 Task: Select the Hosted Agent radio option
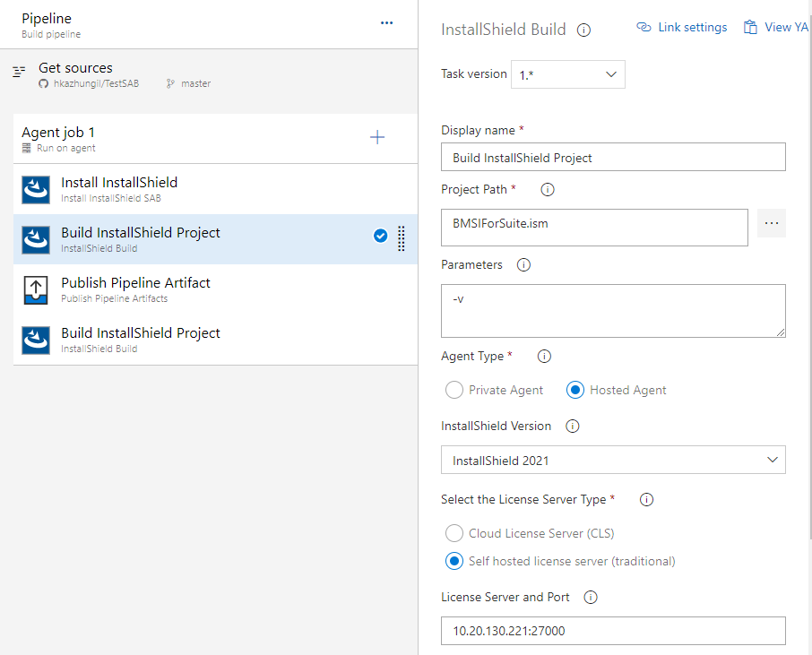pos(574,390)
